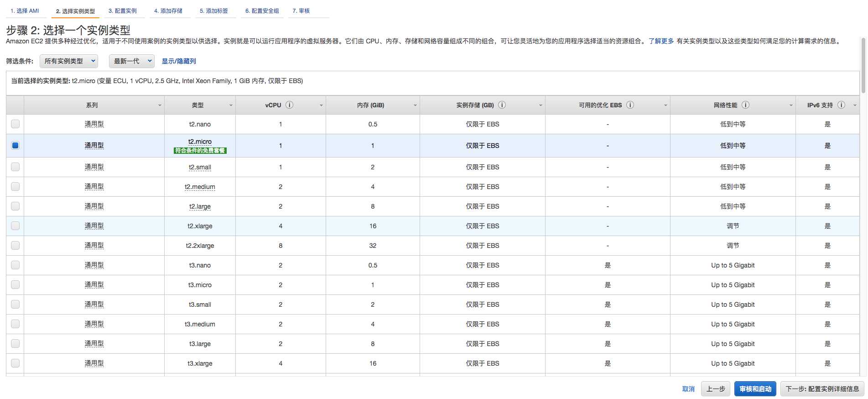Open the 了解更多 link
This screenshot has height=399, width=868.
coord(661,41)
